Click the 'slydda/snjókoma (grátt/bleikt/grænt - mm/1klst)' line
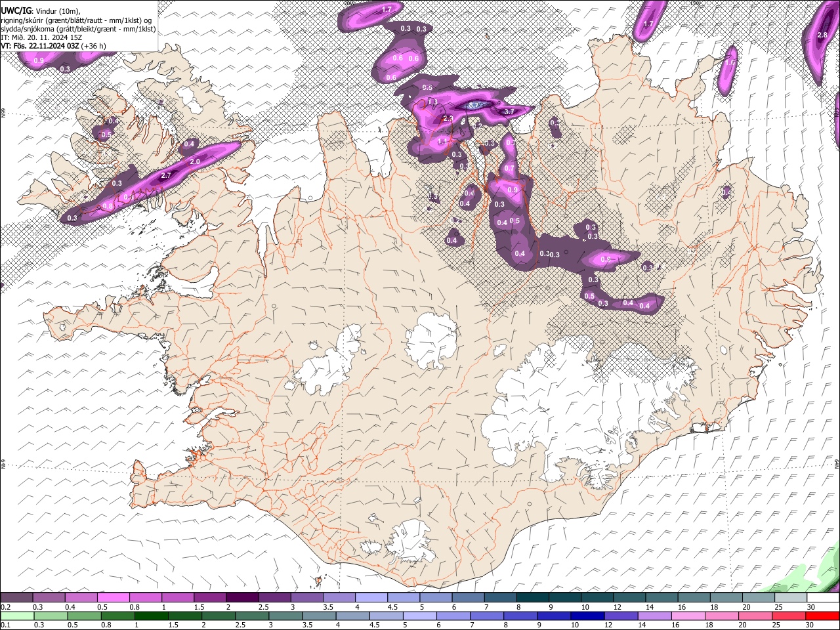Viewport: 840px width, 630px height. pyautogui.click(x=78, y=29)
